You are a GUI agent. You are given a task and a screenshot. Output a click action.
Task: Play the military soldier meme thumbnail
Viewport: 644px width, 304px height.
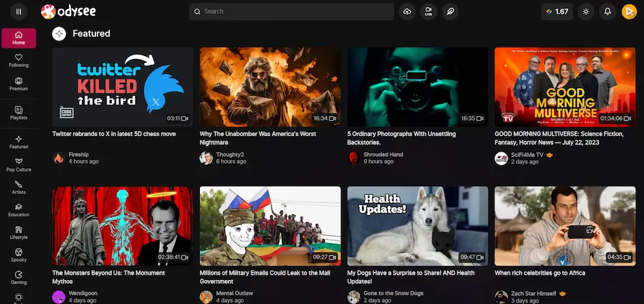point(270,226)
